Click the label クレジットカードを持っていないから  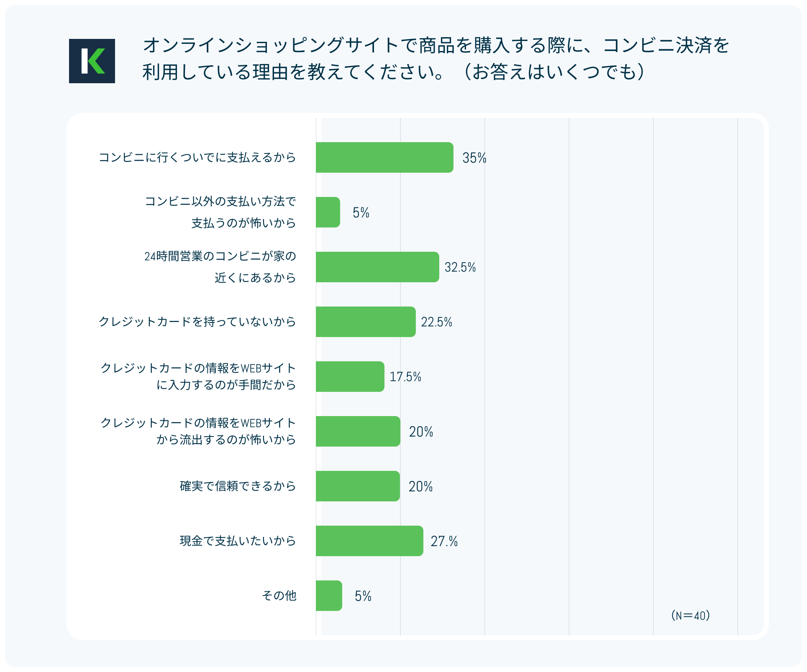click(x=197, y=322)
